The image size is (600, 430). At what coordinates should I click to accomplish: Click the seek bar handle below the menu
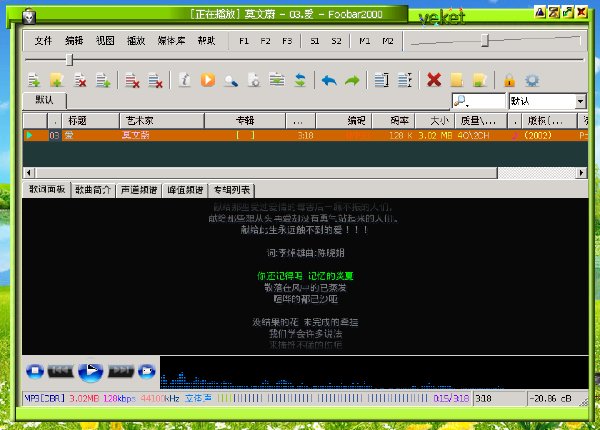(x=69, y=60)
